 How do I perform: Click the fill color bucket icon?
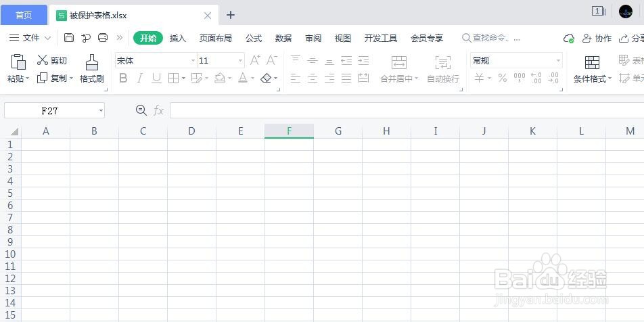(220, 78)
